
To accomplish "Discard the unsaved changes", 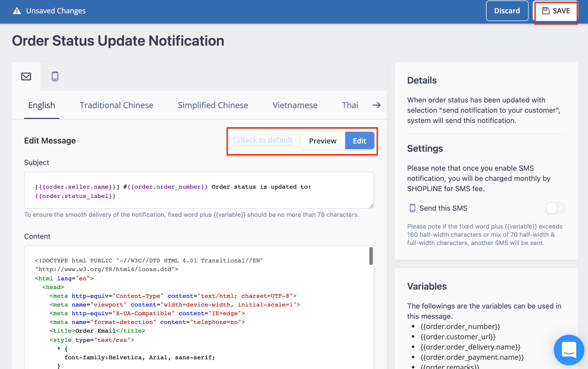I will 507,11.
